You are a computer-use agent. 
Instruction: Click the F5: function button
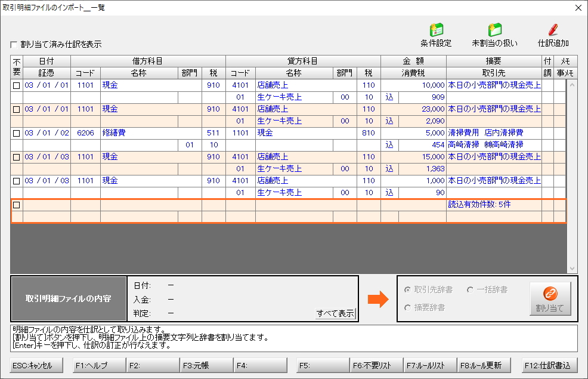(x=323, y=365)
